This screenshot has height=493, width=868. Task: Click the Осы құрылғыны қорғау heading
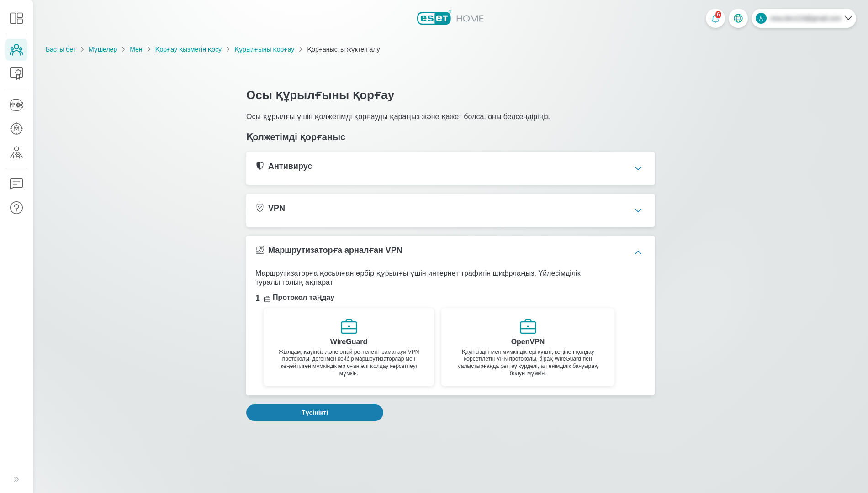(320, 95)
